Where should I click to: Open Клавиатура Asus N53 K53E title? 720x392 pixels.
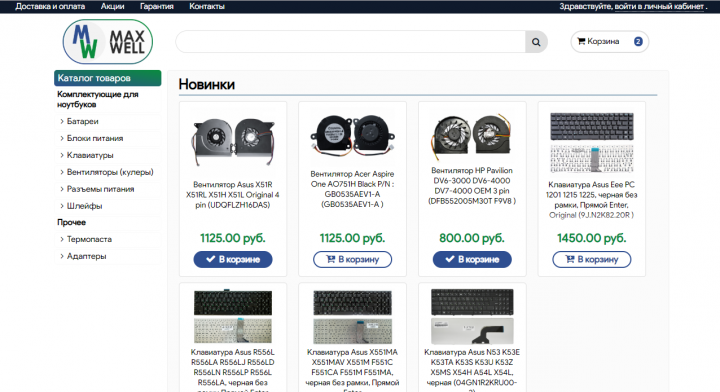(x=472, y=370)
